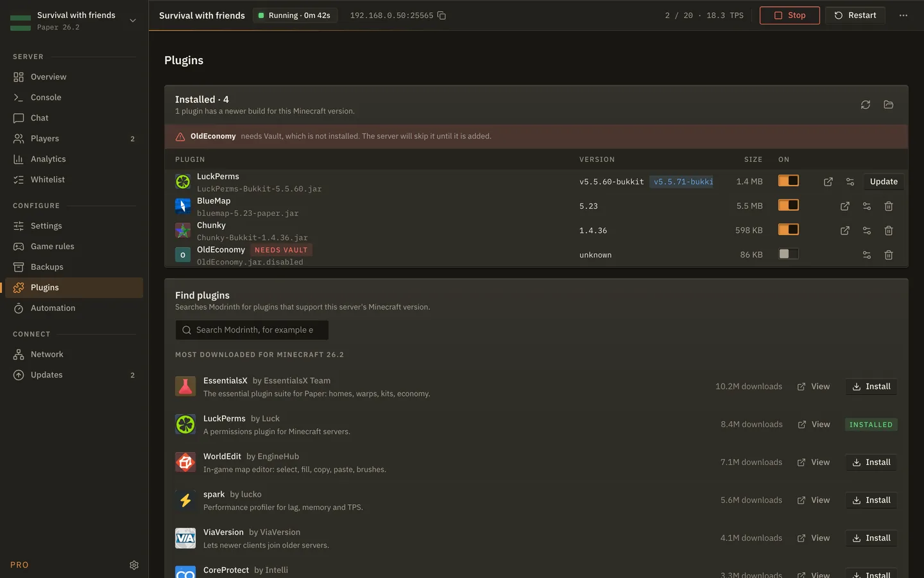Click the EssentialsX plugin icon
This screenshot has width=924, height=578.
pos(185,387)
